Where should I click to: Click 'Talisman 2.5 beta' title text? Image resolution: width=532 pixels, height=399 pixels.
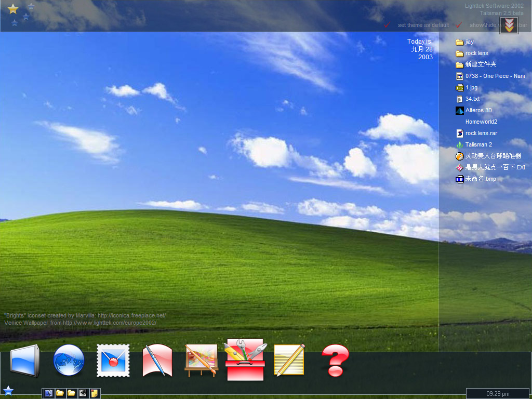click(501, 13)
